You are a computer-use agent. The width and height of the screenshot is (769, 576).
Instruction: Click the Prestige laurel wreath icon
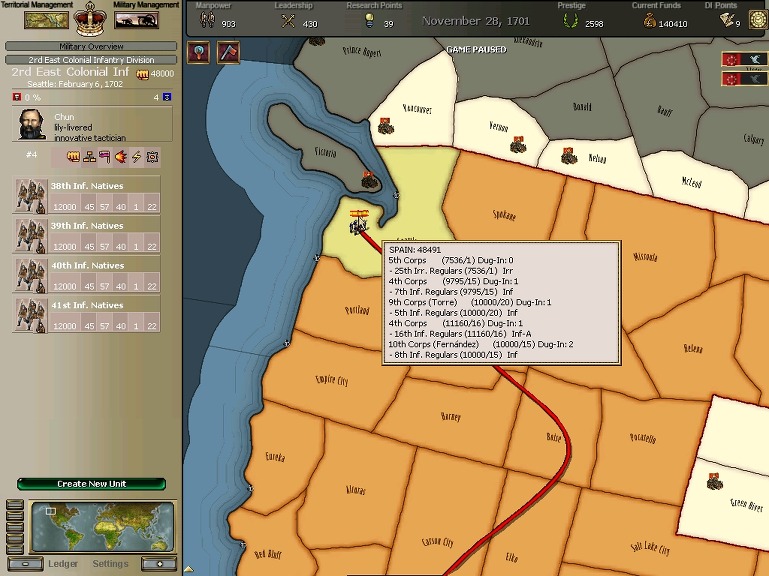(570, 21)
